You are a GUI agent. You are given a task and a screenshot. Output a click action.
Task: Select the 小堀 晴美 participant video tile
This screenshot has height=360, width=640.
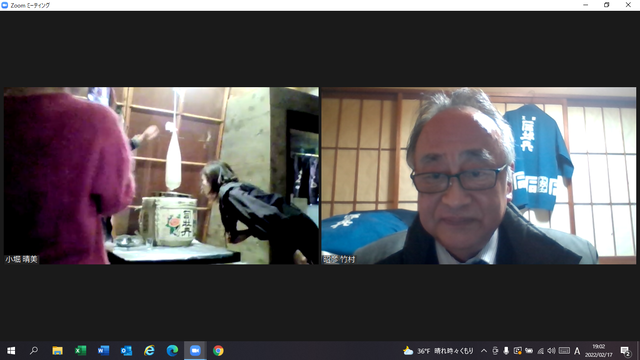coord(161,176)
